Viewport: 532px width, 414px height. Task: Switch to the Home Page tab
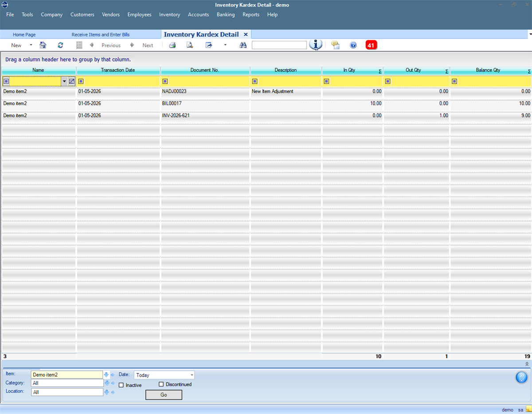24,35
